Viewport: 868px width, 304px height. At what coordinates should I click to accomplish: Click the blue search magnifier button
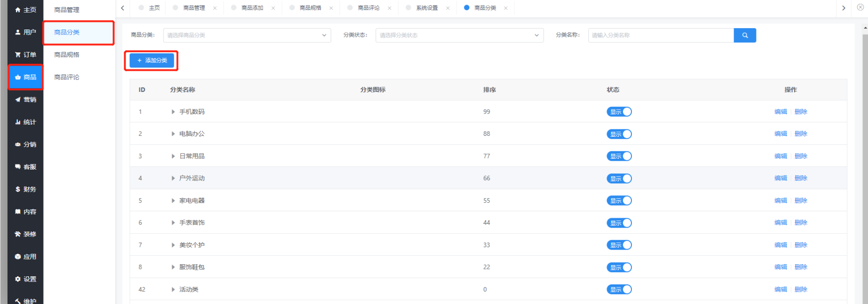click(x=744, y=35)
